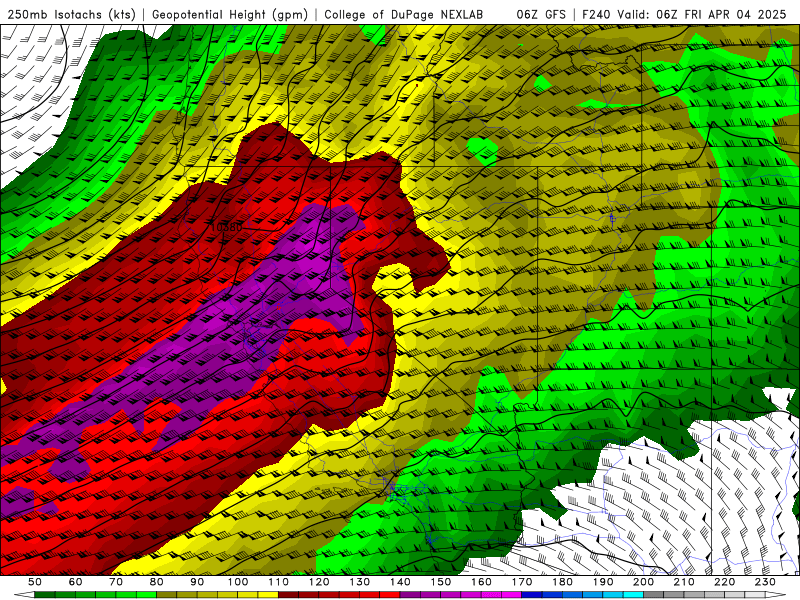Click the '140' value on the color scale

[x=400, y=582]
